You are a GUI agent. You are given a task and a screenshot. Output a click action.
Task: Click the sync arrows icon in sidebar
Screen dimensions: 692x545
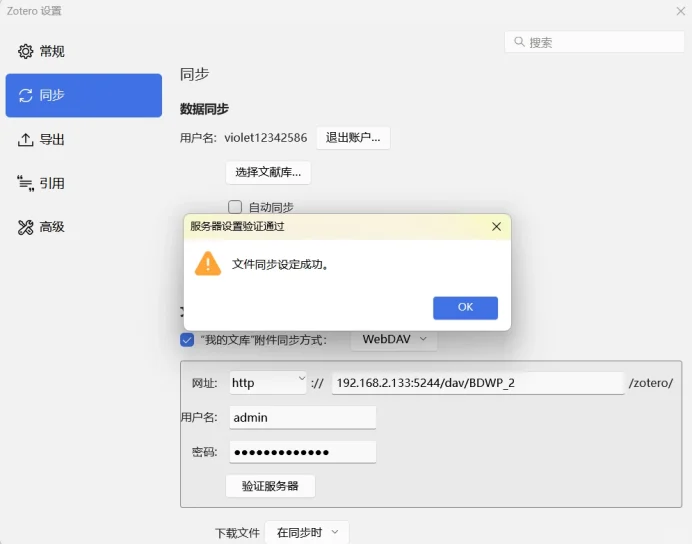25,95
